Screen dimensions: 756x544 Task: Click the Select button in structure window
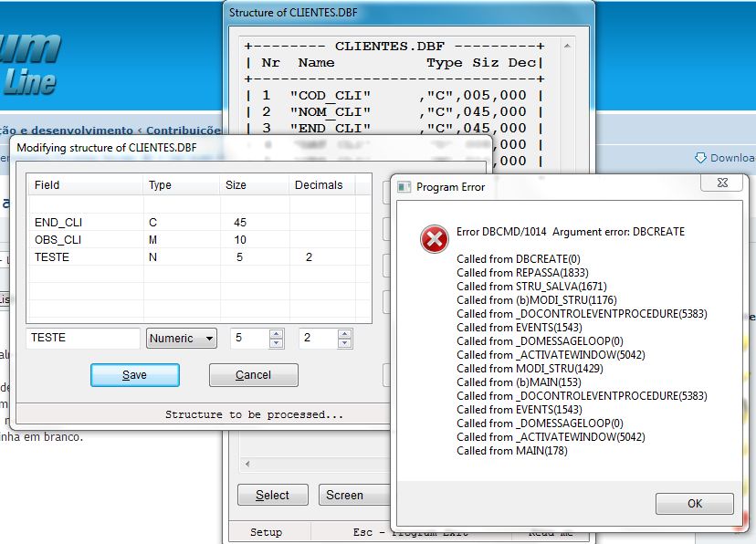pyautogui.click(x=272, y=496)
